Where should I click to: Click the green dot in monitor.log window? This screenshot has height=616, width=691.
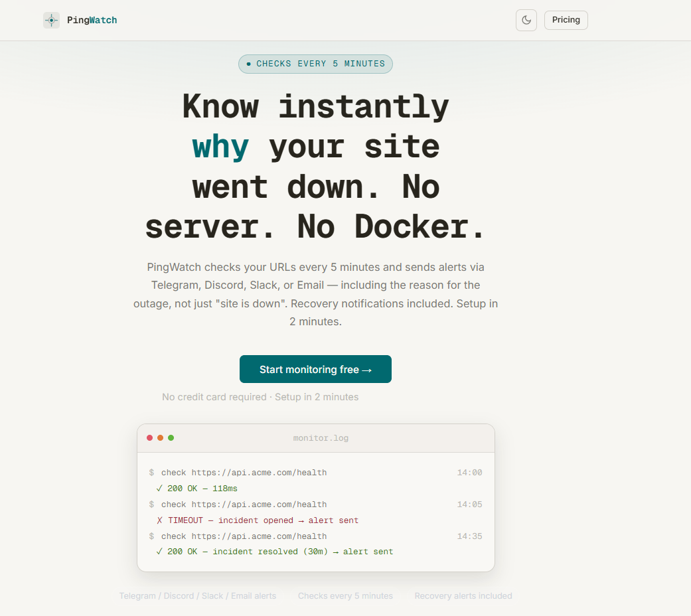[x=171, y=438]
